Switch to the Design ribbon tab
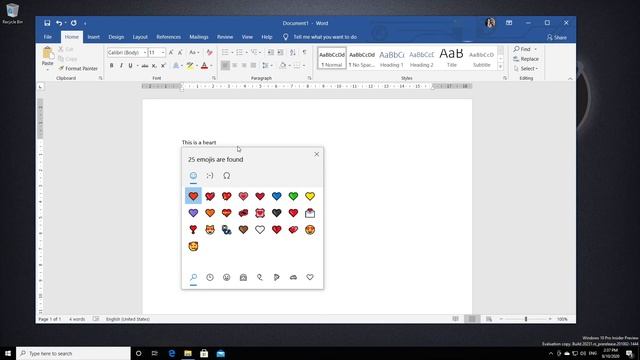Screen dimensions: 640x360 [x=116, y=37]
